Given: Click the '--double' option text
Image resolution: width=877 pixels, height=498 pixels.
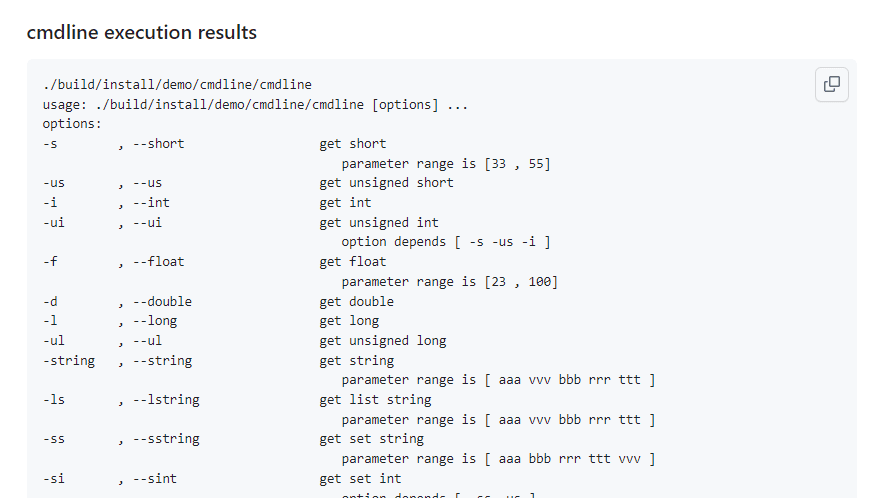Looking at the screenshot, I should click(162, 302).
